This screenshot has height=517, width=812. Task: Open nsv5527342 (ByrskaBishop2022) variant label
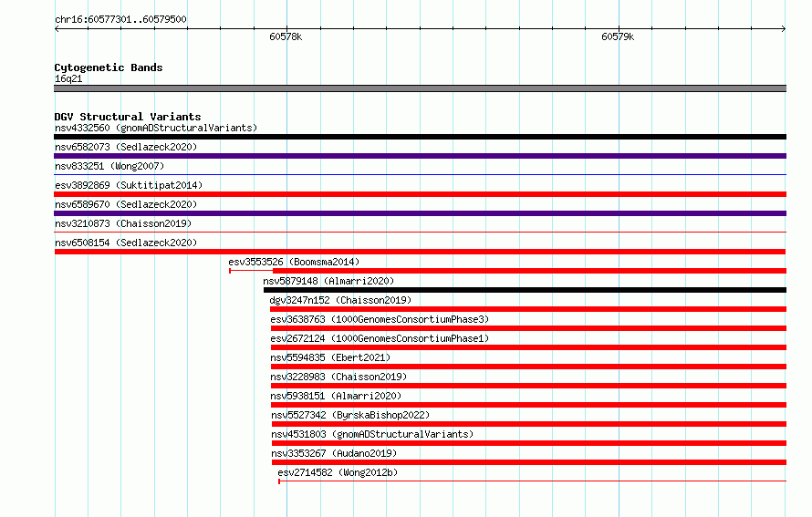[x=350, y=415]
